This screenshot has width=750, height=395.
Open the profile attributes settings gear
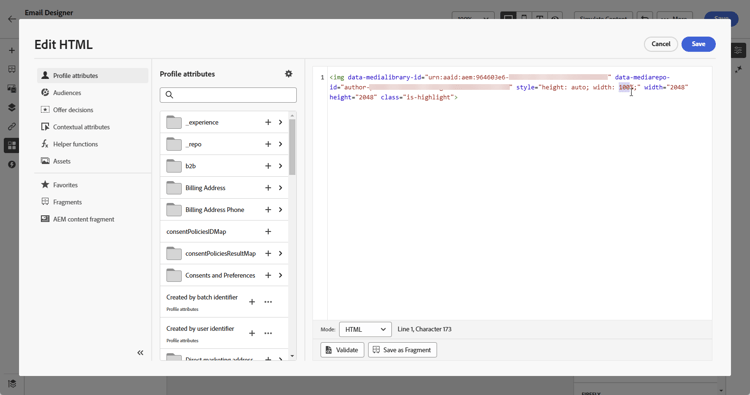(x=288, y=74)
